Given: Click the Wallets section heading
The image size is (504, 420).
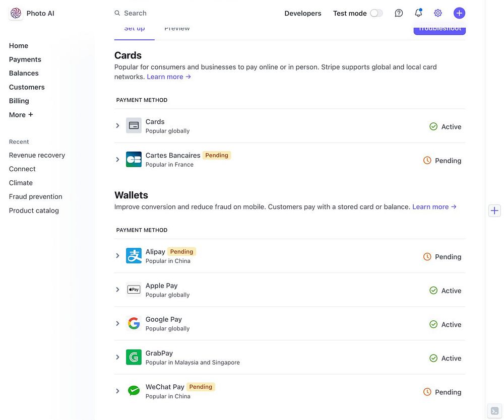Looking at the screenshot, I should [x=131, y=195].
